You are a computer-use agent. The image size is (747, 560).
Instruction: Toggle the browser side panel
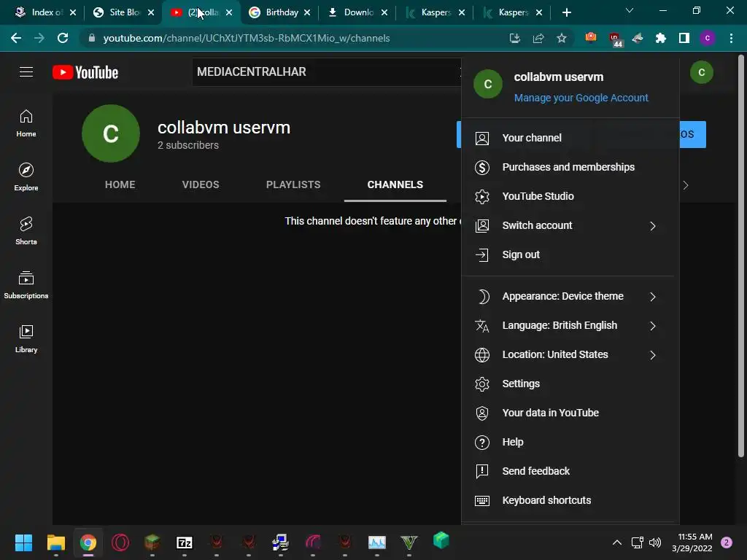point(684,38)
